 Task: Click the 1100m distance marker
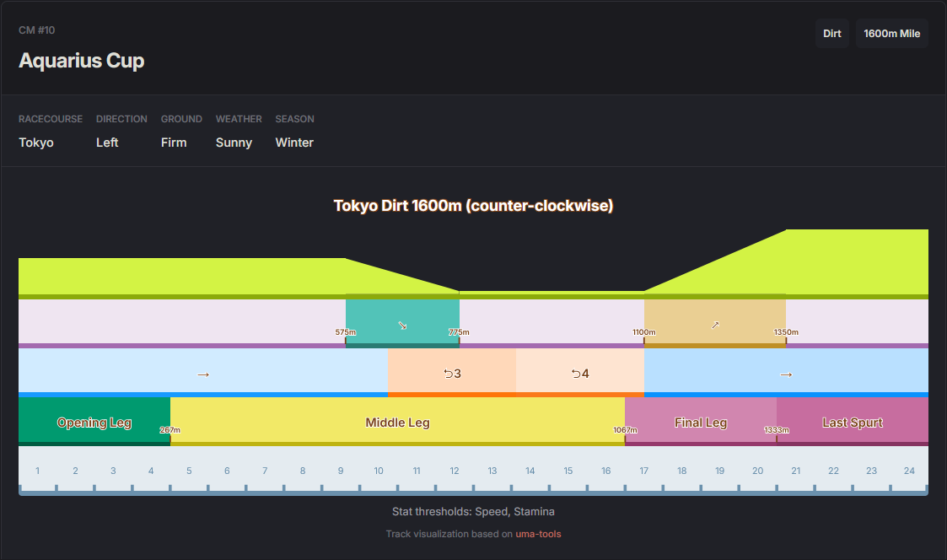[643, 332]
